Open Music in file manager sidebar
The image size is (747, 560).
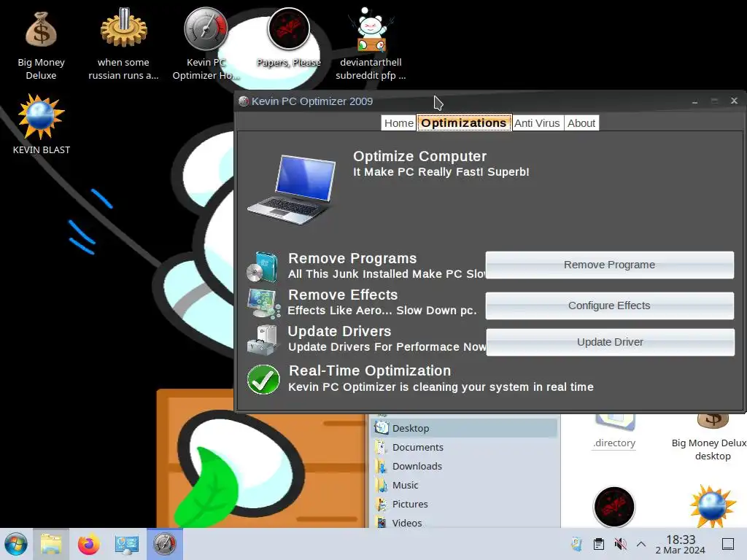coord(464,485)
